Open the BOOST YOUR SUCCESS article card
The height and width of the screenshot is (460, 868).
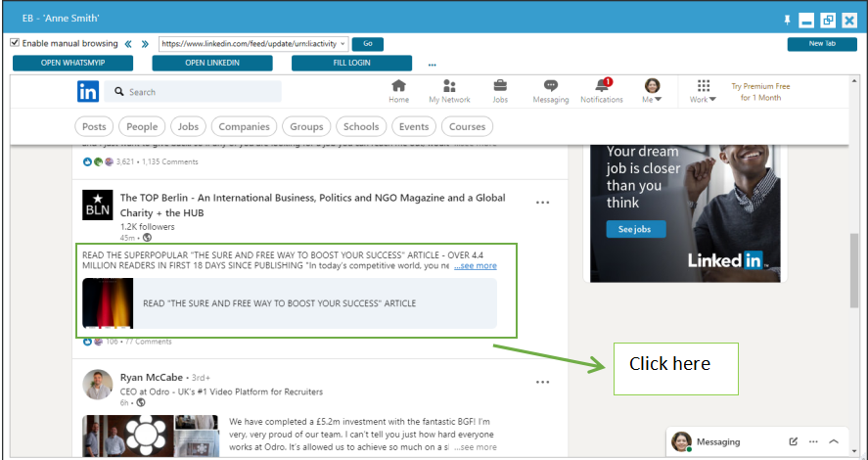click(x=290, y=303)
